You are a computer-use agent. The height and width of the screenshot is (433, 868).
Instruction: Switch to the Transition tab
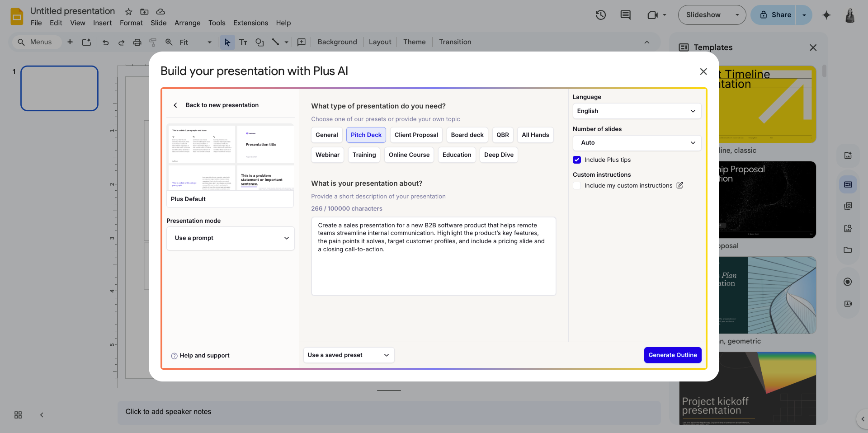pyautogui.click(x=455, y=42)
